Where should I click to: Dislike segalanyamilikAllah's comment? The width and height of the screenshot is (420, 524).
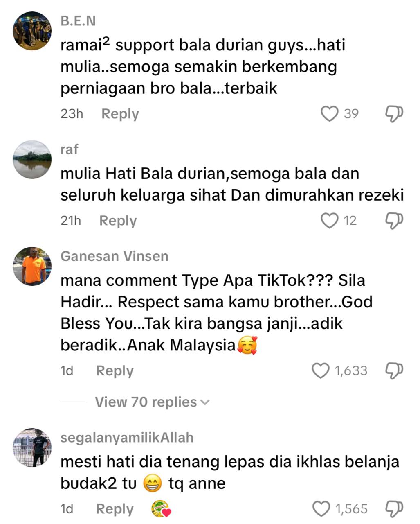click(394, 509)
